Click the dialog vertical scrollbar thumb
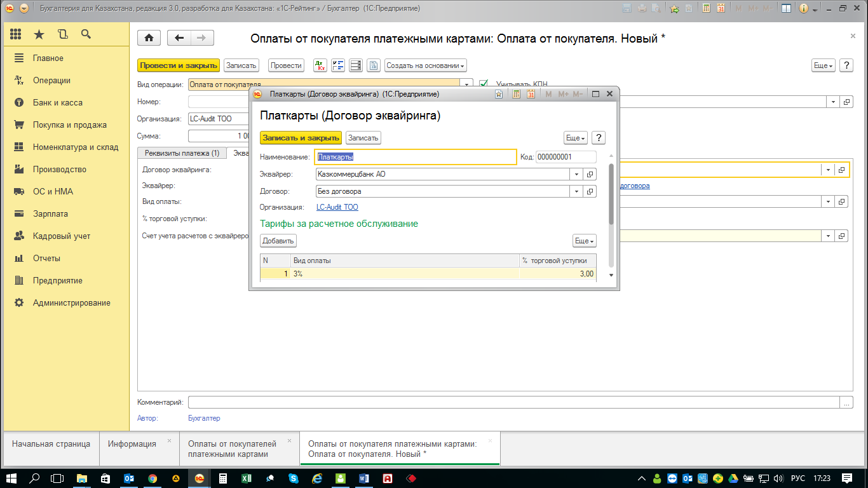 (x=611, y=194)
